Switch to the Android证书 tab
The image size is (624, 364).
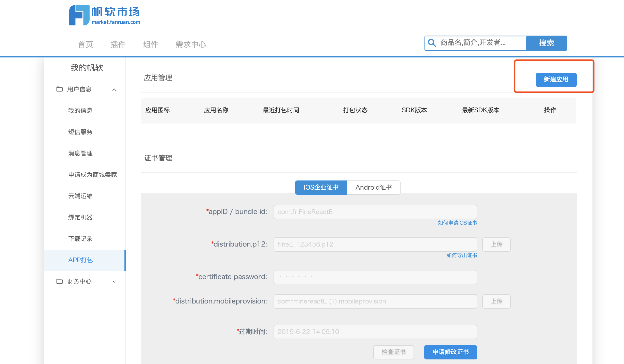(x=373, y=188)
